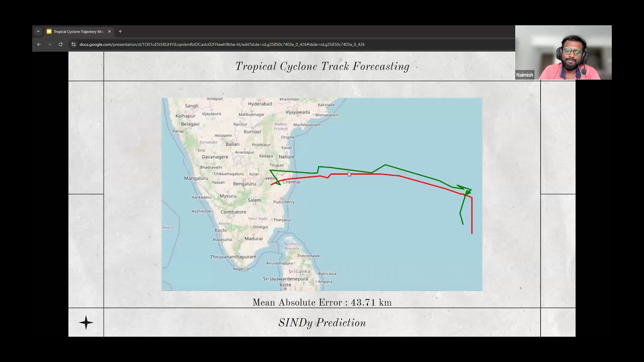Go back to previous page
Viewport: 644px width, 362px height.
tap(39, 44)
